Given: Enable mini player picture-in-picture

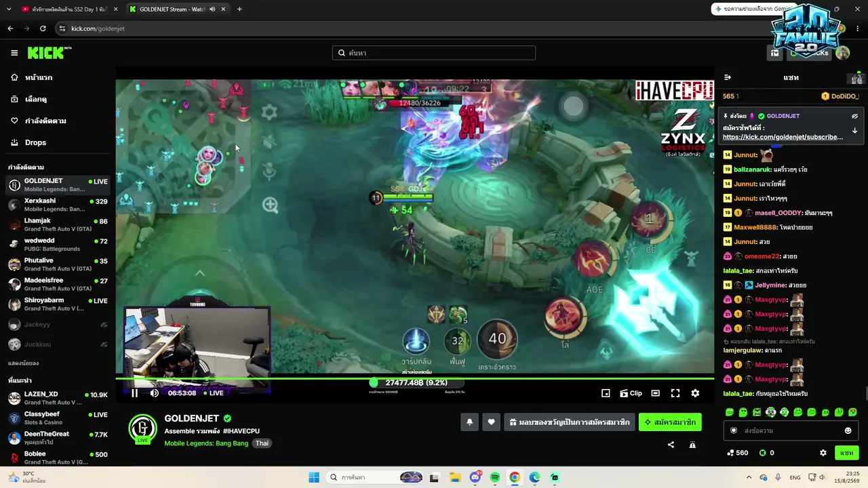Looking at the screenshot, I should [606, 393].
